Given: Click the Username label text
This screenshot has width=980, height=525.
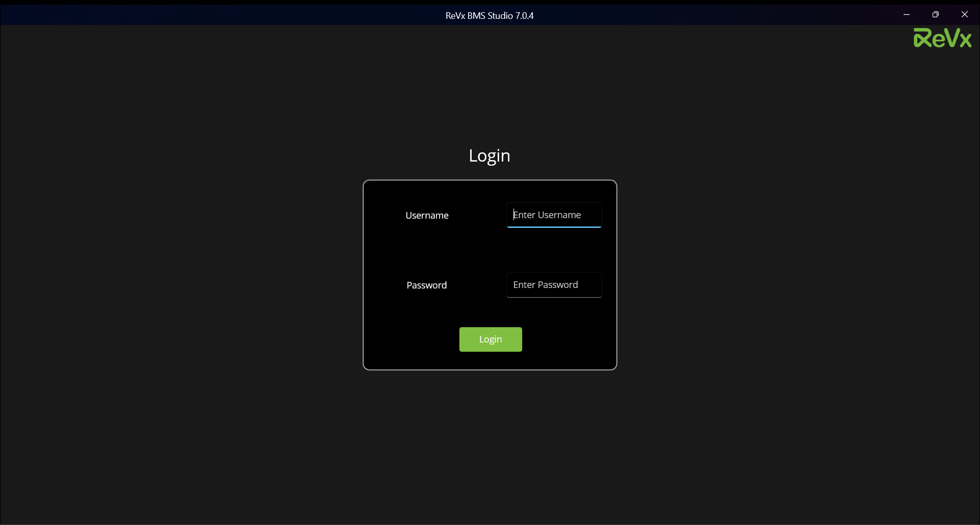Looking at the screenshot, I should click(x=427, y=216).
